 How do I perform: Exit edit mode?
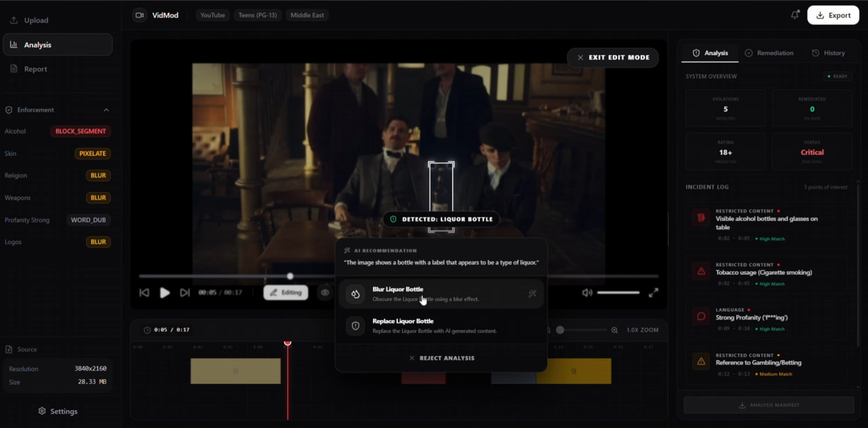click(x=613, y=58)
